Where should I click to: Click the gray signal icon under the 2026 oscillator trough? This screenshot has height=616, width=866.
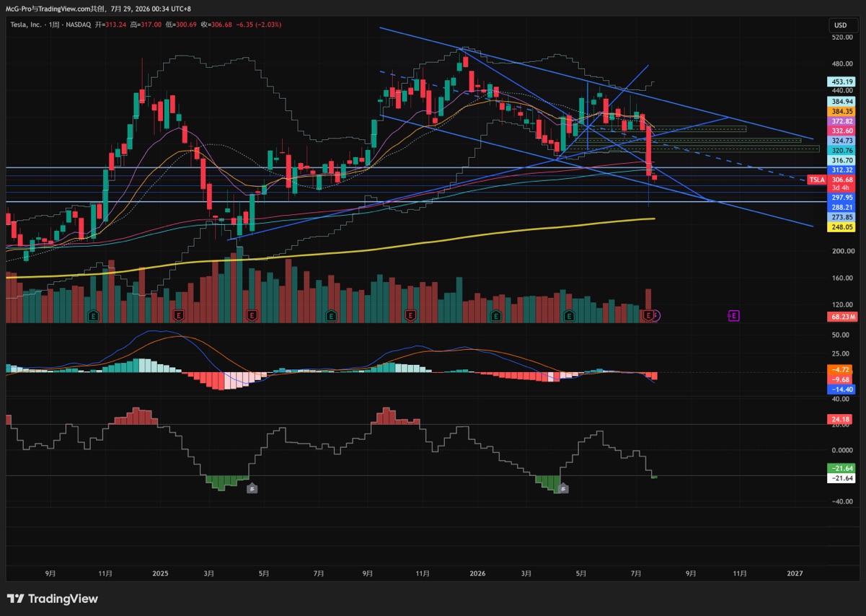pyautogui.click(x=563, y=488)
